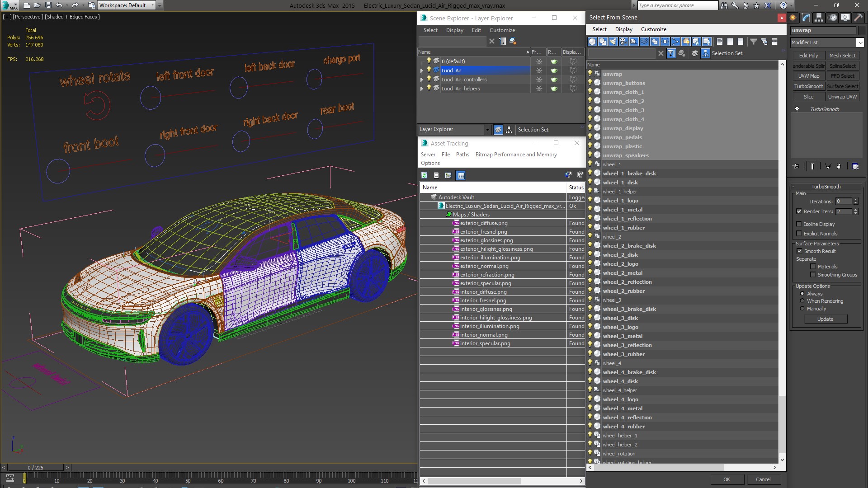Click the Edit Poly modifier button
Image resolution: width=868 pixels, height=488 pixels.
[808, 56]
